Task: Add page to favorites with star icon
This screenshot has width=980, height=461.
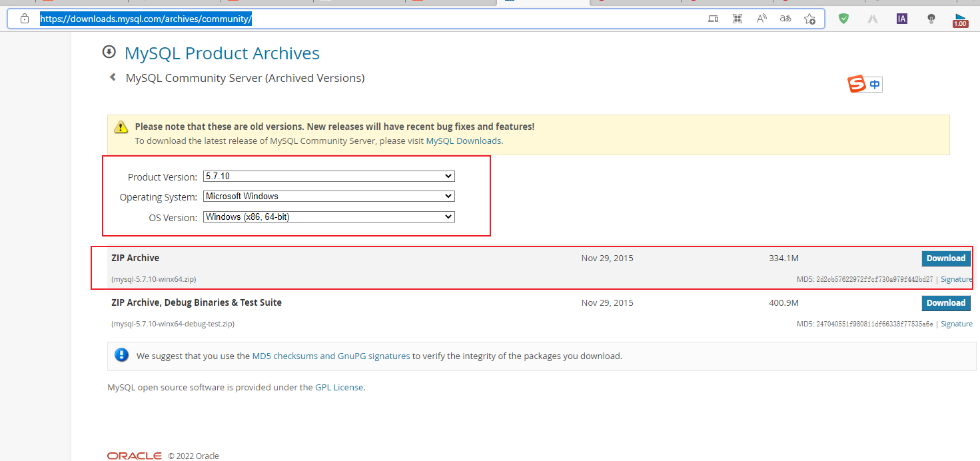Action: (x=809, y=19)
